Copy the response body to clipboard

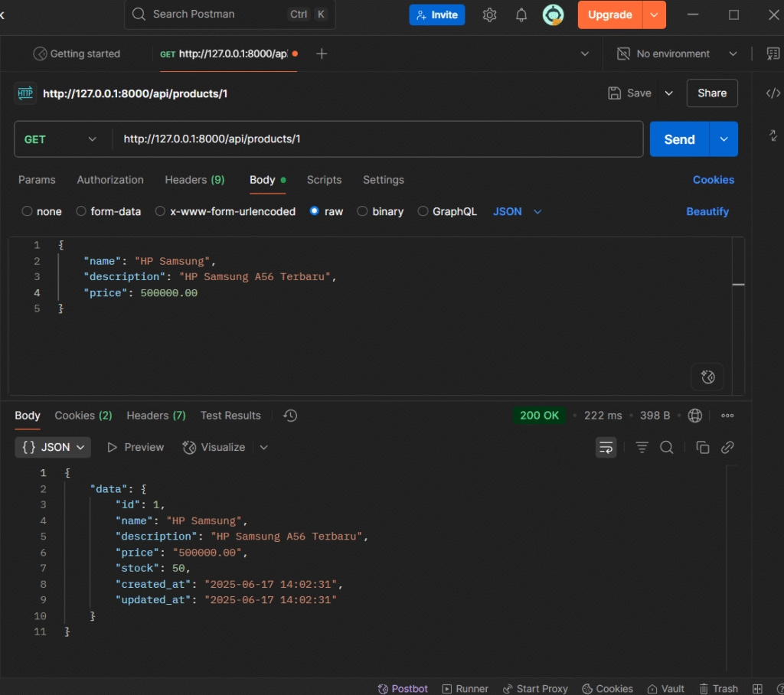[x=702, y=447]
